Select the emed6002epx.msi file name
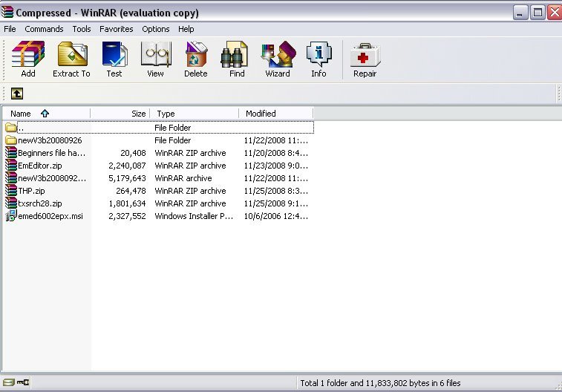562x392 pixels. (x=50, y=216)
